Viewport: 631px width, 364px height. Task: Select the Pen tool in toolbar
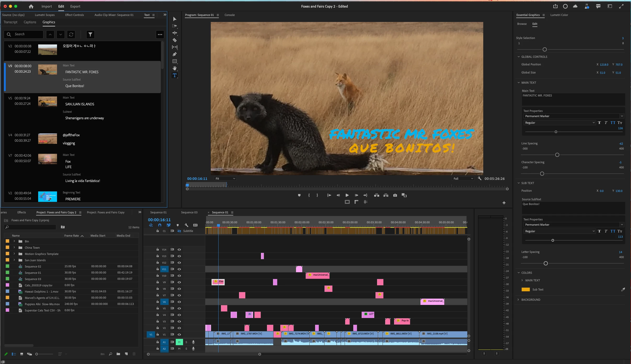(175, 54)
